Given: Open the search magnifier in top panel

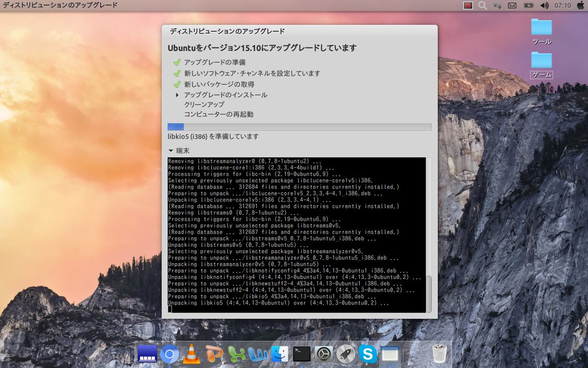Looking at the screenshot, I should (483, 5).
